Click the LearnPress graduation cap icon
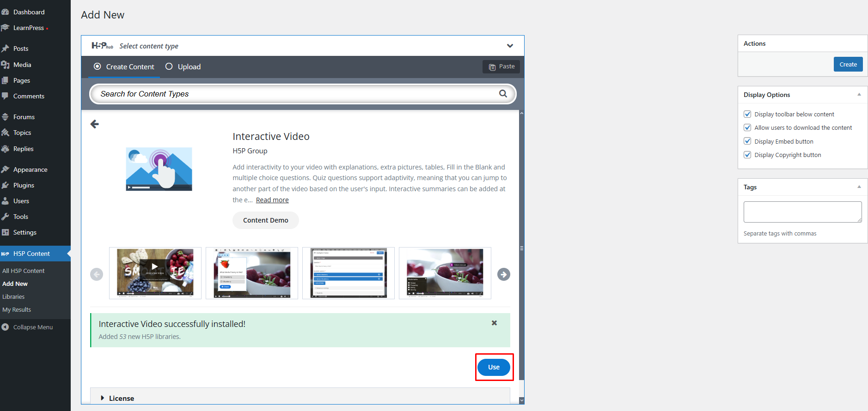 pyautogui.click(x=5, y=28)
